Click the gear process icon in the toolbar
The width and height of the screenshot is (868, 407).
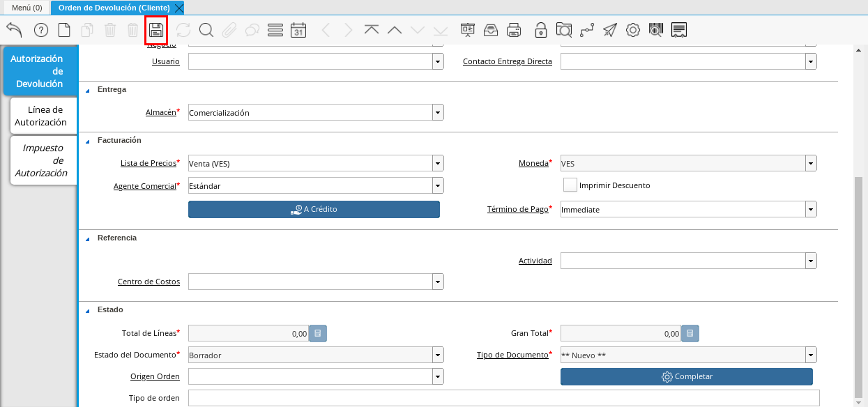tap(633, 30)
